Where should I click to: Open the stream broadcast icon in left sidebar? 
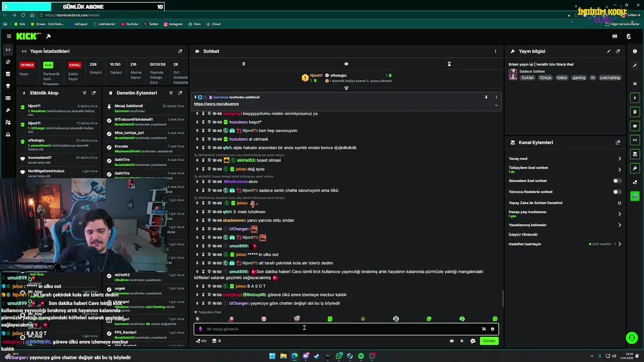pyautogui.click(x=8, y=50)
